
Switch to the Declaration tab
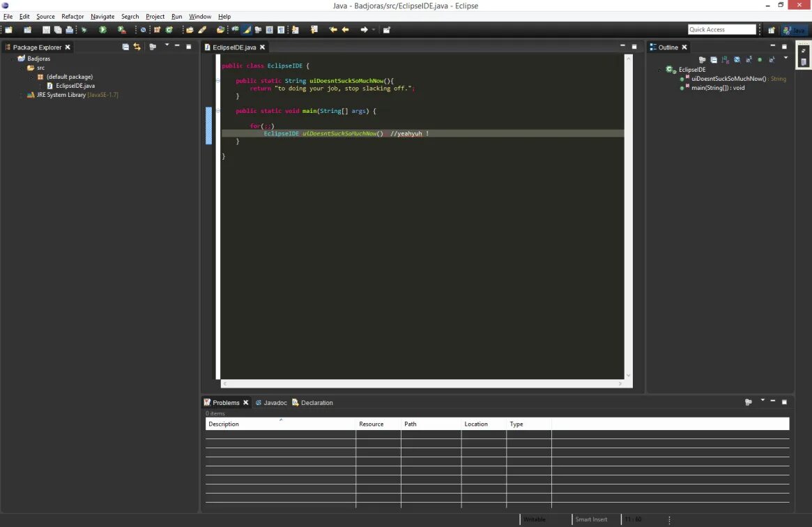tap(312, 403)
